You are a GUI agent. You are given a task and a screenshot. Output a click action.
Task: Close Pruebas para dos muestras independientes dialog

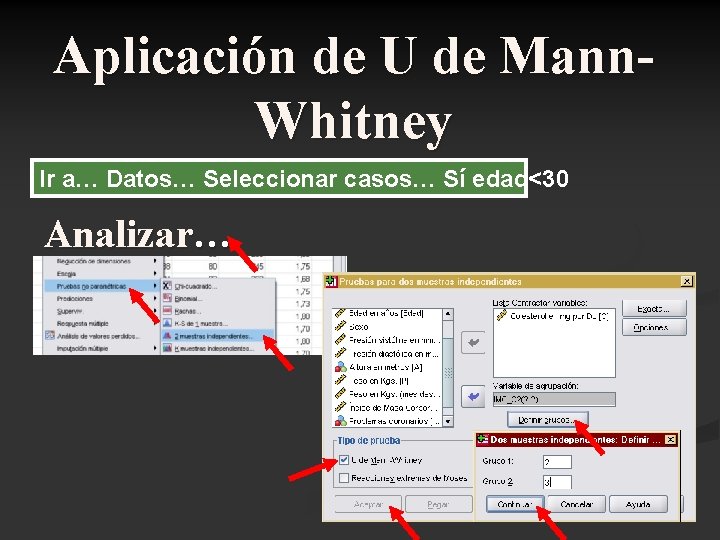tap(686, 281)
